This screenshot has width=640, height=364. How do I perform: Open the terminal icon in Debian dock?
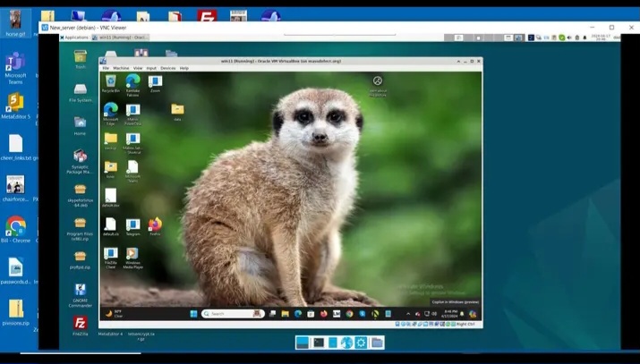[318, 343]
